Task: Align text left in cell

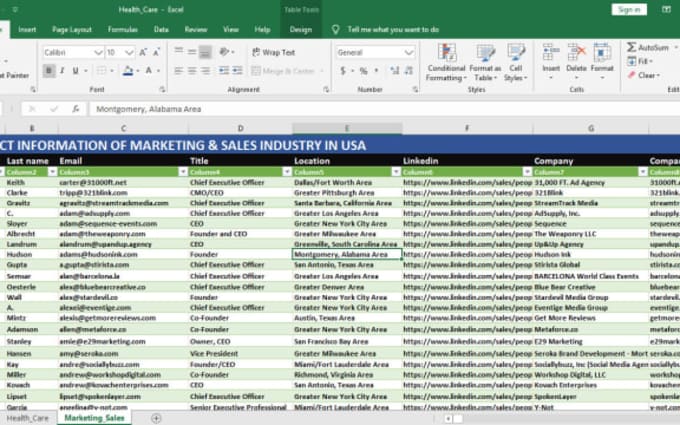Action: tap(178, 70)
